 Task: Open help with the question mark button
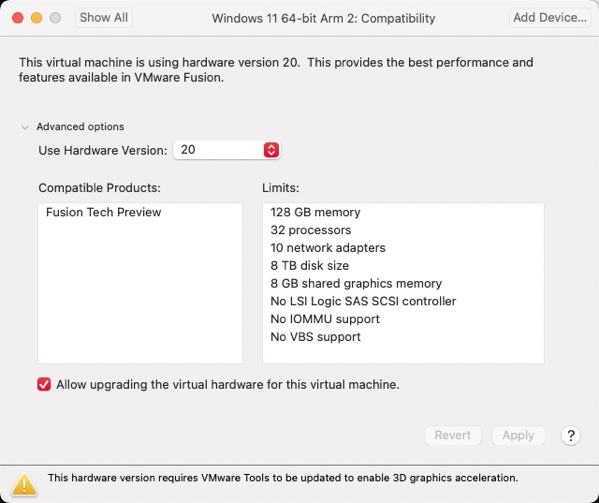(x=571, y=435)
